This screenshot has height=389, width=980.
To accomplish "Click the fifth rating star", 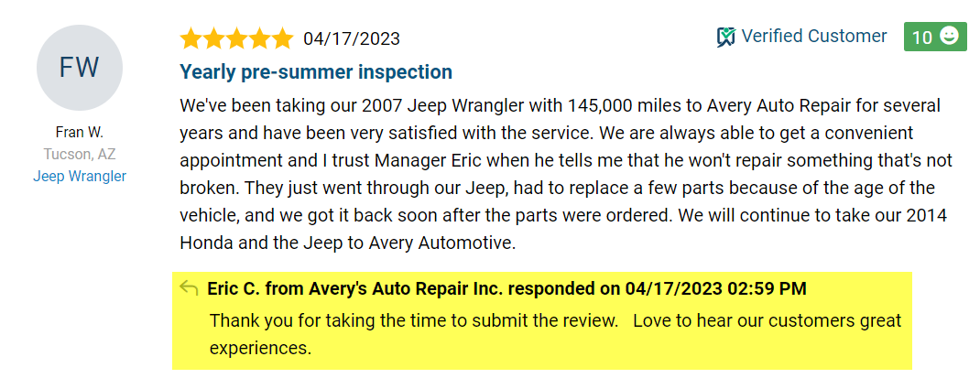I will [282, 38].
